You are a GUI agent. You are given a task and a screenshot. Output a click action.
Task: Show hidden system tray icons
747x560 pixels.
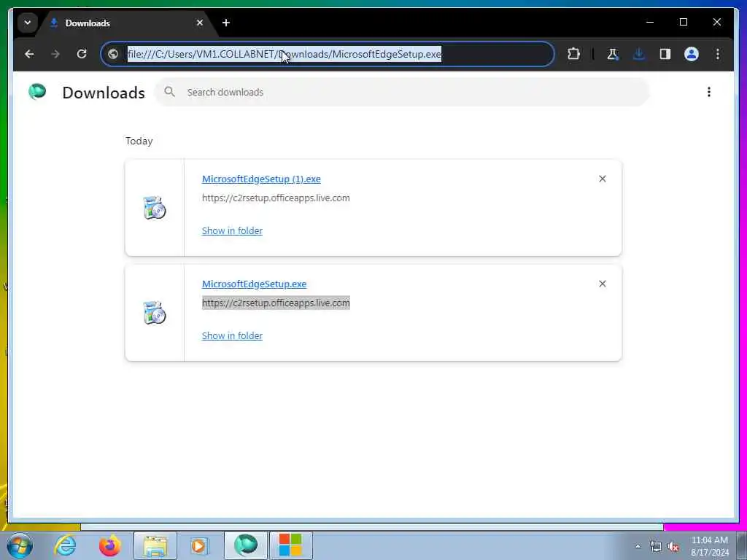pos(638,547)
